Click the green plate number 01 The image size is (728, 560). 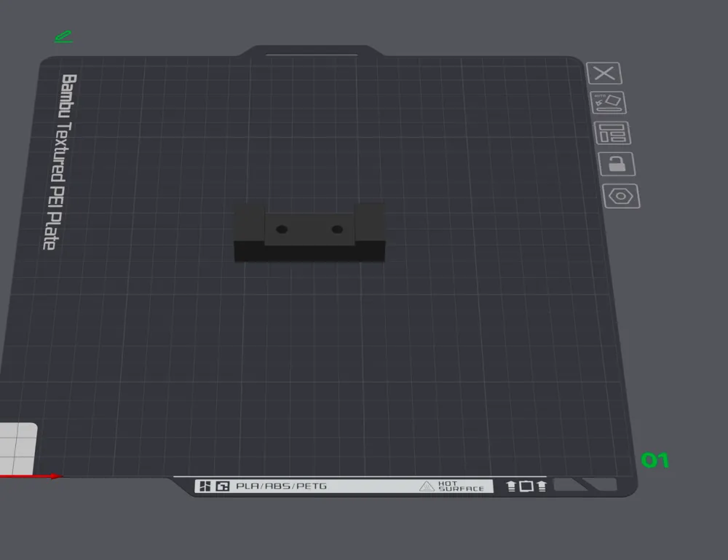[x=654, y=460]
